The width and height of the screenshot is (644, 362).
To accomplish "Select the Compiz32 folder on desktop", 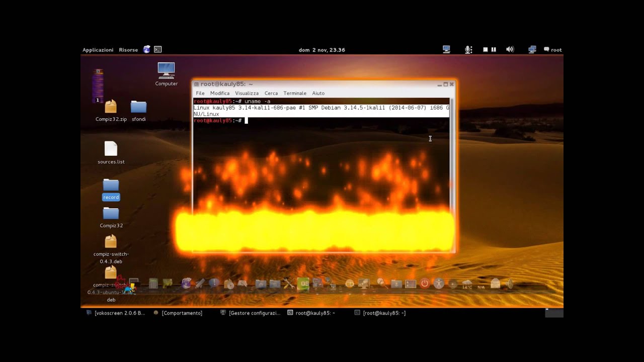I will (111, 218).
